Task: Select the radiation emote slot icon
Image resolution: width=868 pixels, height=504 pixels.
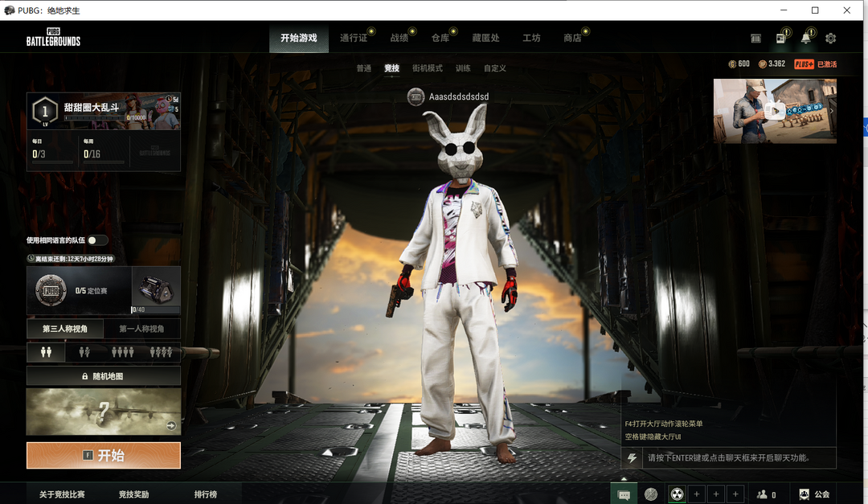Action: tap(677, 494)
